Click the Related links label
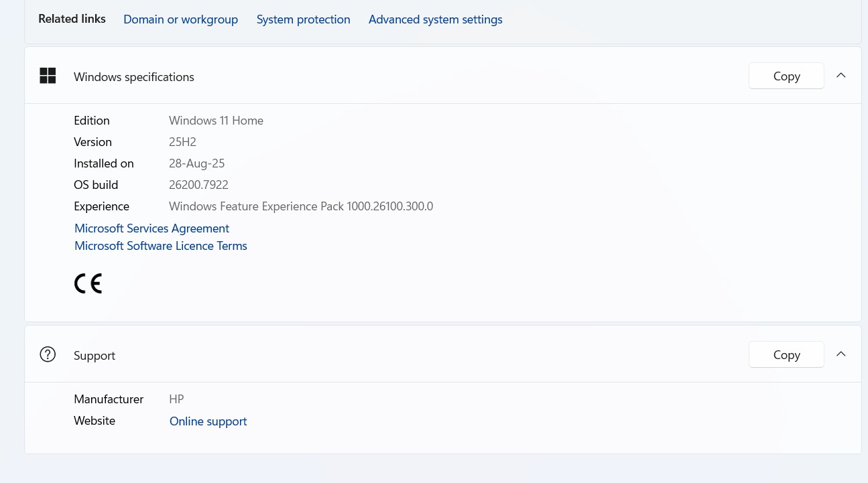The height and width of the screenshot is (483, 868). (72, 19)
